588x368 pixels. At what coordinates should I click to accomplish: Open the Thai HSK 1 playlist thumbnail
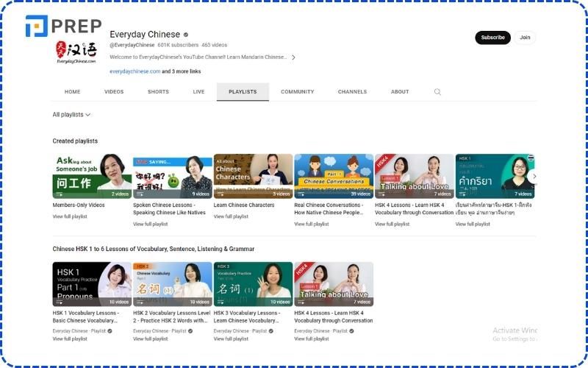pos(495,176)
